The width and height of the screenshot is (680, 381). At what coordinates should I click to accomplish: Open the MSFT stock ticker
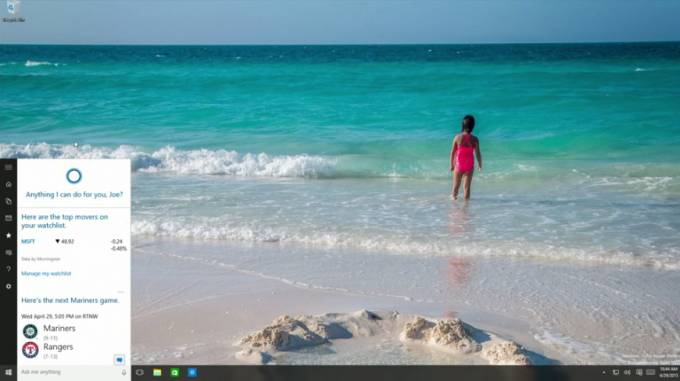tap(28, 241)
